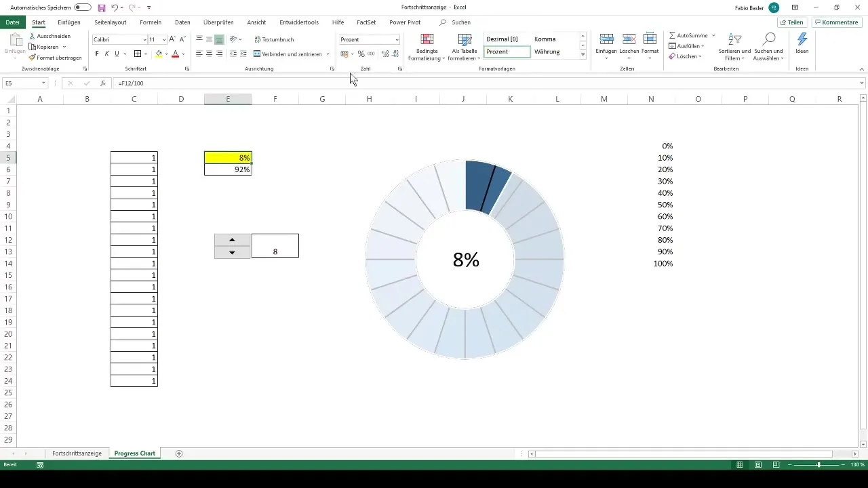Click the AutoSumme sigma
868x488 pixels.
pos(672,35)
